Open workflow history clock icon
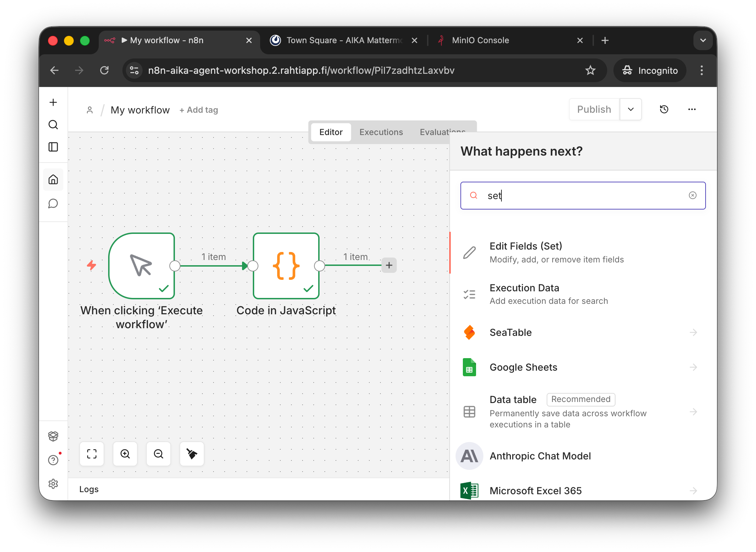The height and width of the screenshot is (552, 756). click(x=664, y=109)
